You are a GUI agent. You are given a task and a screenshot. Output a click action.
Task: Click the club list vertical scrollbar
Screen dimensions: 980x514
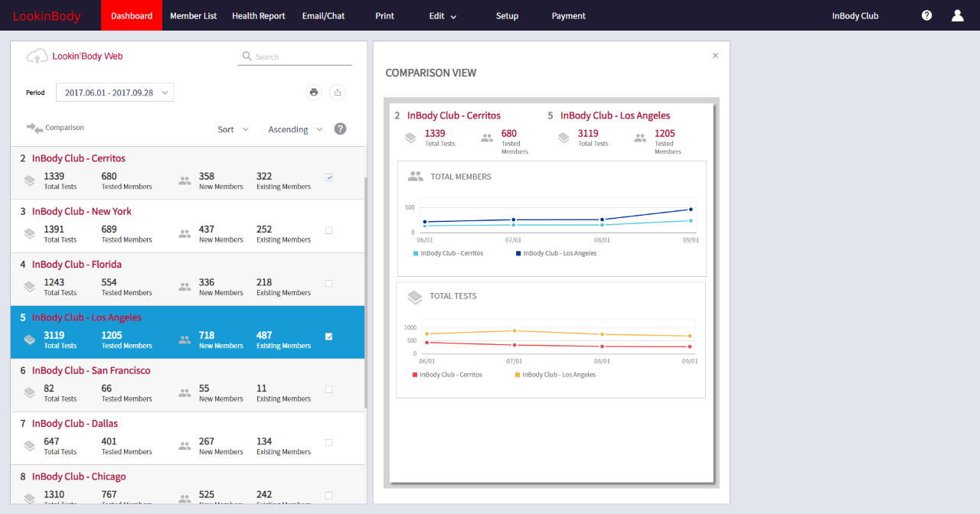pos(365,292)
